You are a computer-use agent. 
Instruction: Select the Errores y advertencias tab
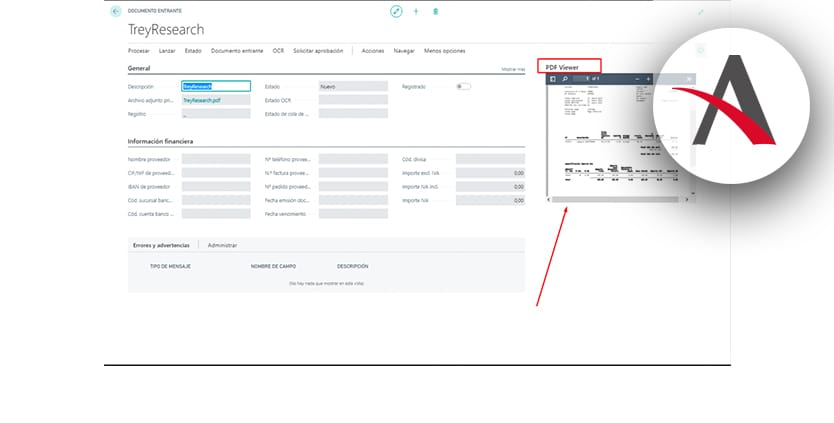(161, 245)
